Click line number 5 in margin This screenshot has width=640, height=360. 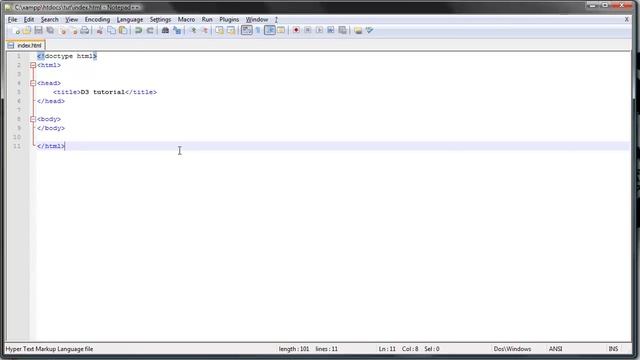(19, 92)
